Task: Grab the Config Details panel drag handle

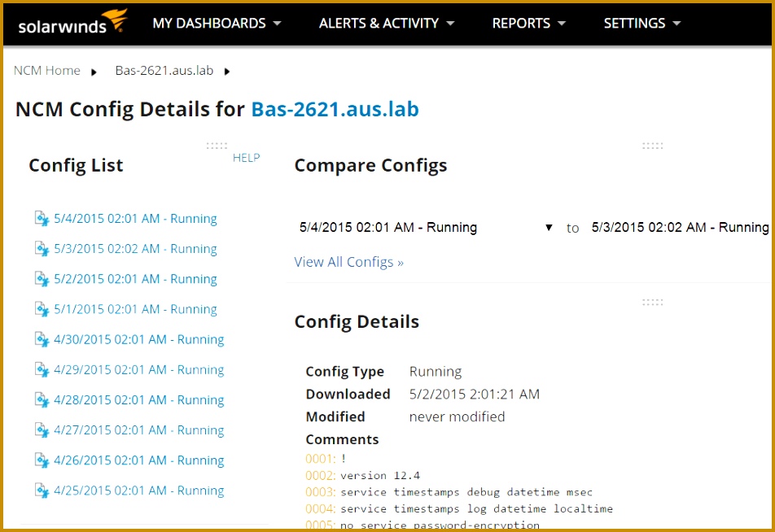Action: point(652,301)
